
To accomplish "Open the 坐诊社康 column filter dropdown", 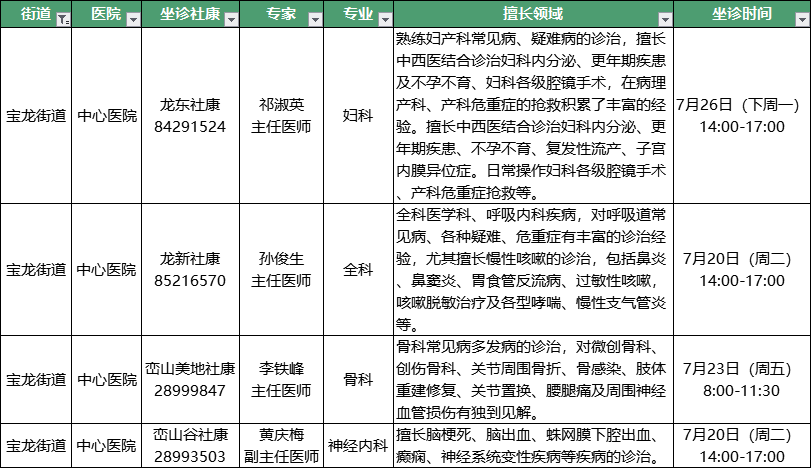I will [x=231, y=18].
